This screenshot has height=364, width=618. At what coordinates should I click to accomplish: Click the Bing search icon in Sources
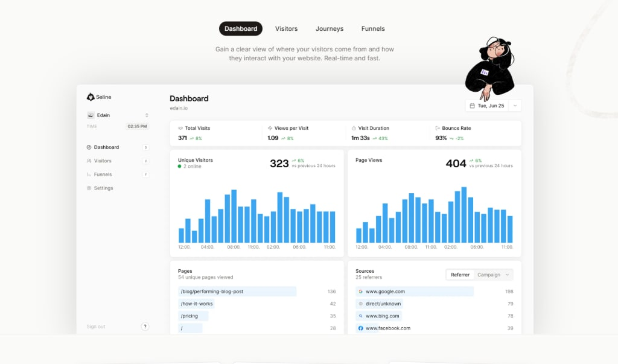coord(361,316)
